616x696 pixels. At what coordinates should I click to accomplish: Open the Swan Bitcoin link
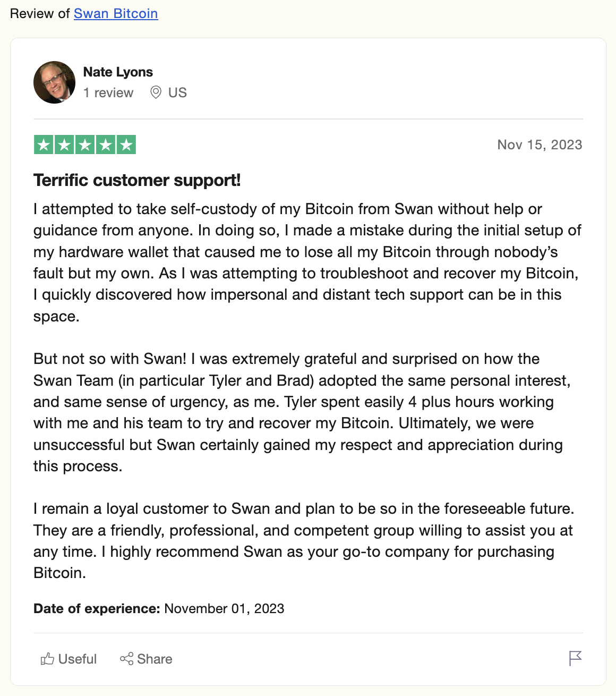point(116,13)
